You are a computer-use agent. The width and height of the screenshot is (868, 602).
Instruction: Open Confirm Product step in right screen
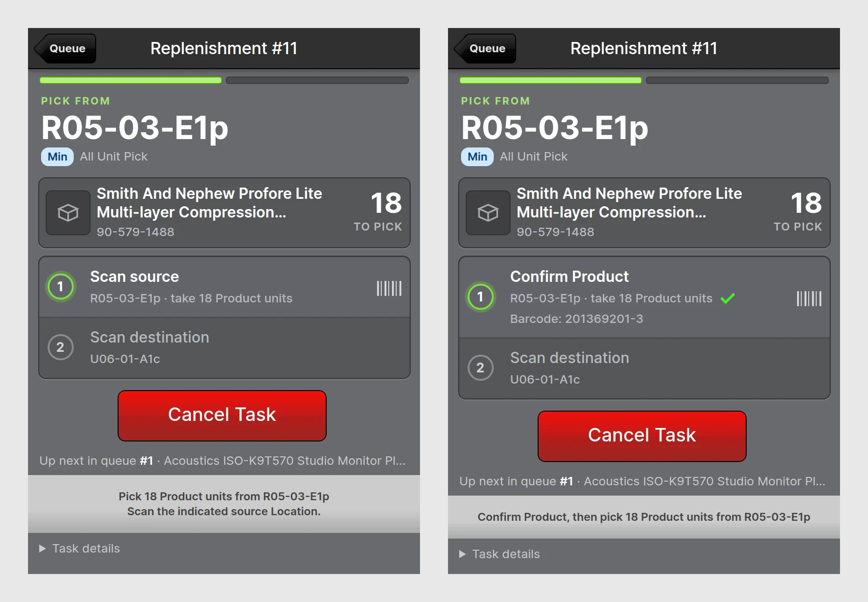click(x=644, y=297)
